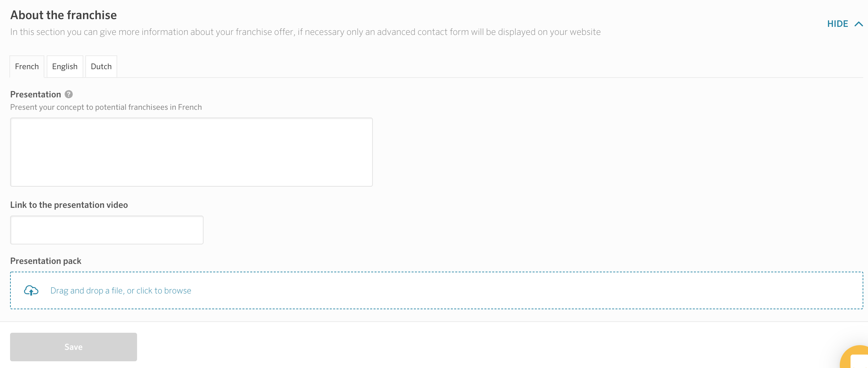The image size is (868, 368).
Task: Click the 'Present your concept' helper text
Action: [x=106, y=107]
